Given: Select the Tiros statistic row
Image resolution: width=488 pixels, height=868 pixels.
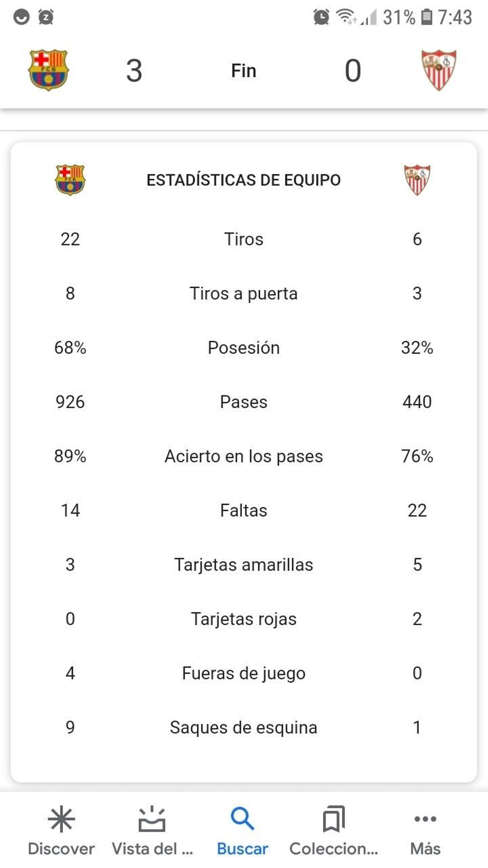Looking at the screenshot, I should pyautogui.click(x=243, y=239).
